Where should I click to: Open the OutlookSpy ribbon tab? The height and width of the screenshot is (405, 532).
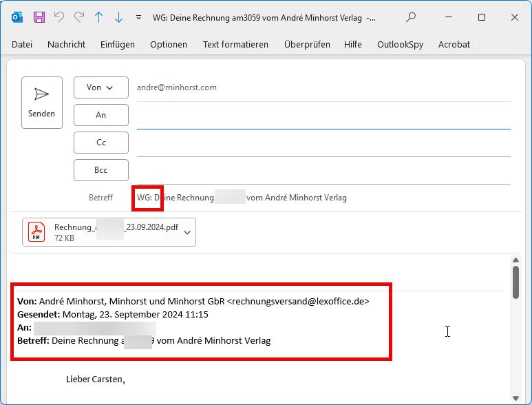[x=401, y=45]
